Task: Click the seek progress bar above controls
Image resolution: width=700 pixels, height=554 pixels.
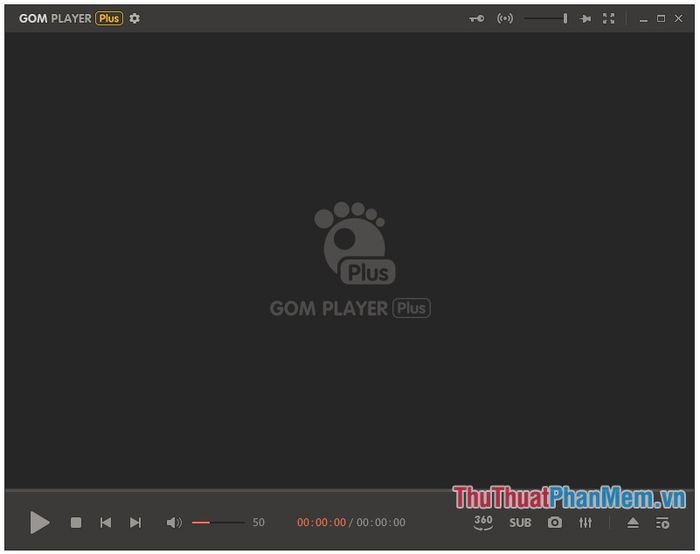Action: (350, 490)
